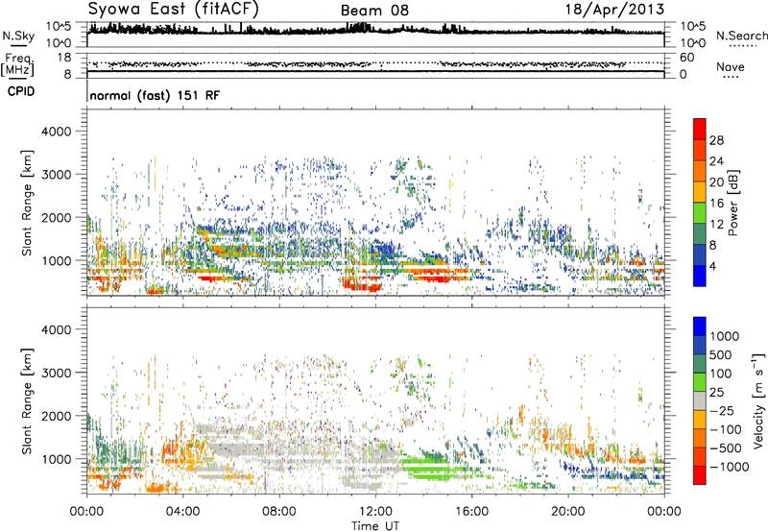Click the '-1000' Velocity color bar value

729,467
